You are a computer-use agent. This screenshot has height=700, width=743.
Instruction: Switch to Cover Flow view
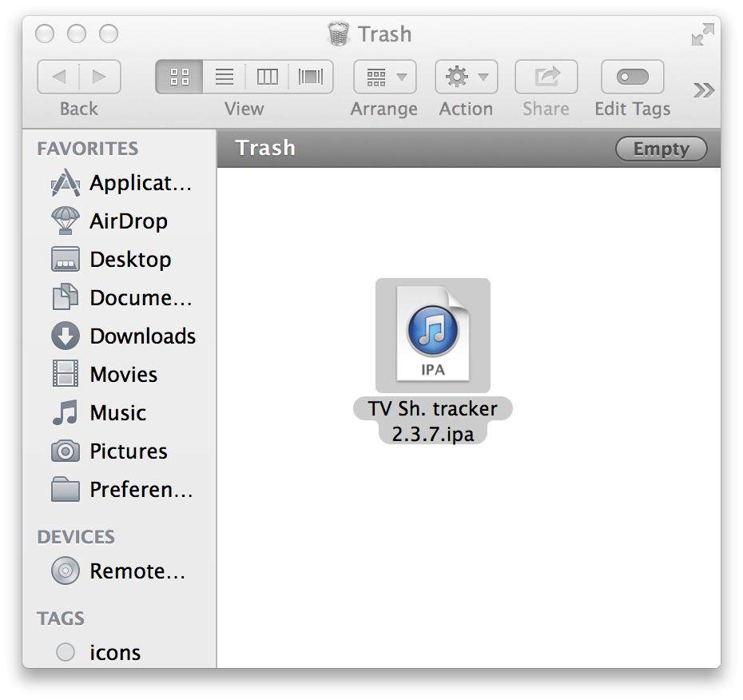coord(312,77)
